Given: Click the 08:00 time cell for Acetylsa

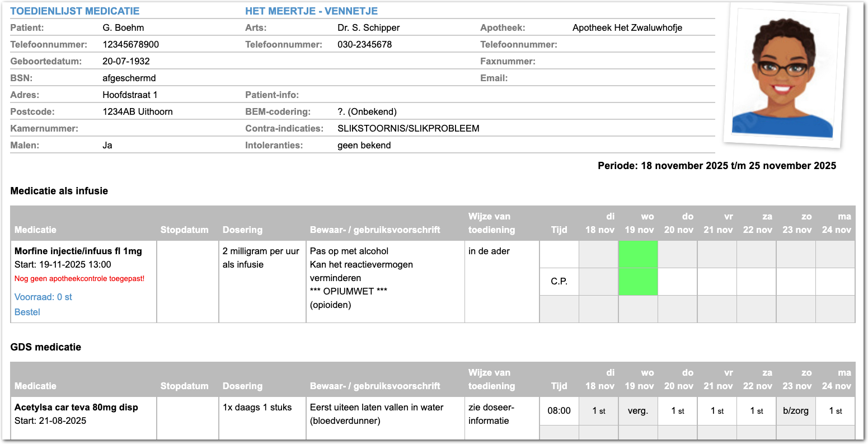Looking at the screenshot, I should (x=559, y=410).
